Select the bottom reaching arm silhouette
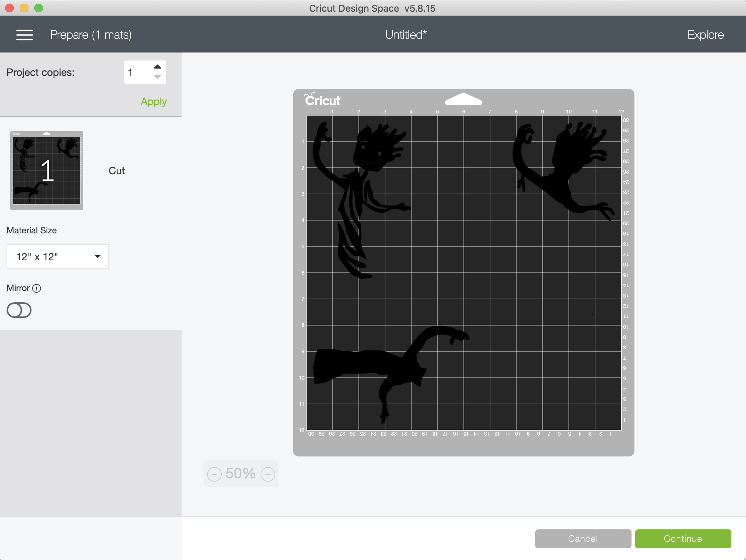This screenshot has width=746, height=560. pos(391,374)
